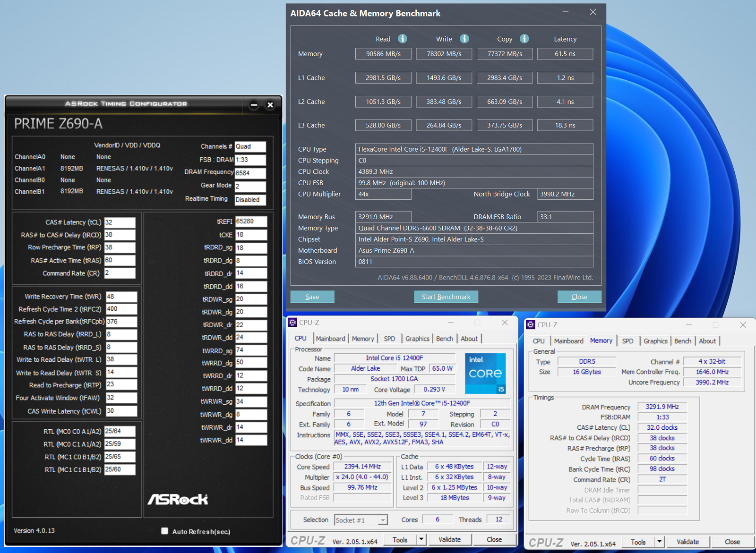Open Bench tab in right CPU-Z

683,341
